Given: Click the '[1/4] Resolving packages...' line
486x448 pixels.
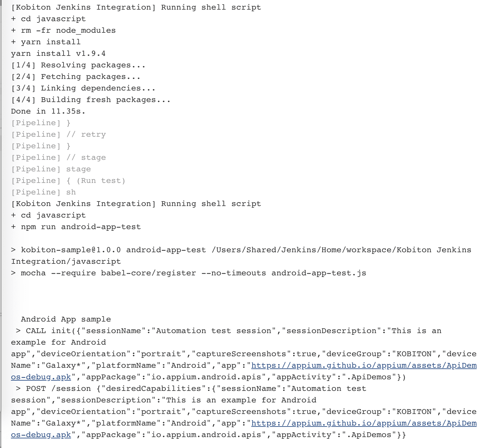Looking at the screenshot, I should pos(78,65).
